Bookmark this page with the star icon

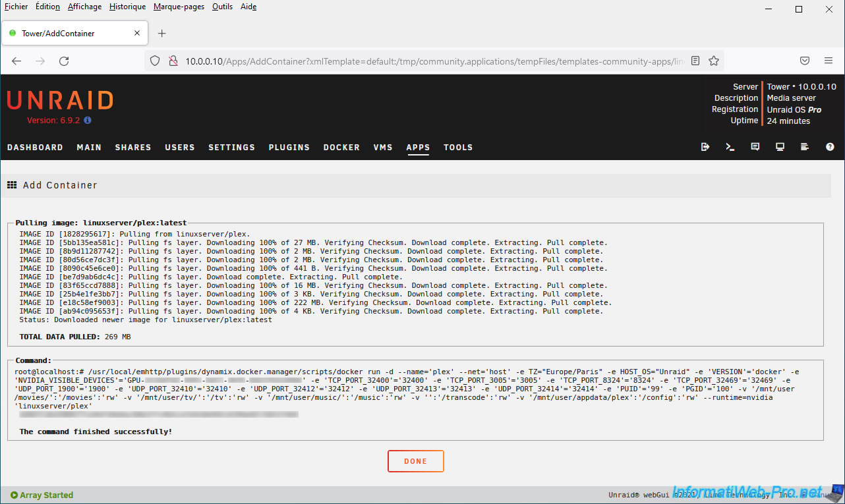click(714, 61)
